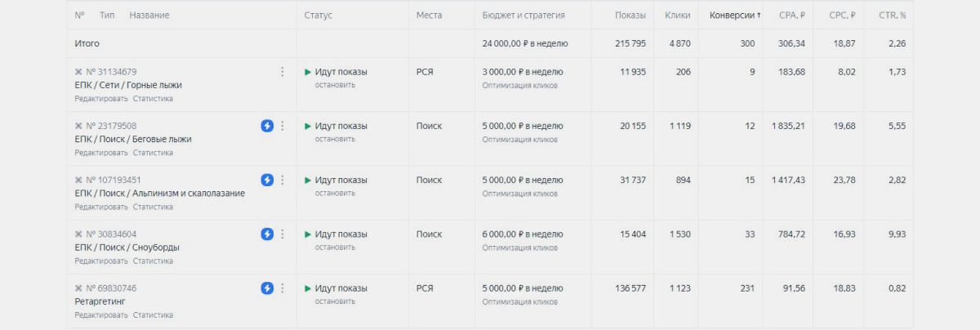Open three-dot menu for Альпинизм и скалолазание campaign
Image resolution: width=980 pixels, height=330 pixels.
coord(283,180)
